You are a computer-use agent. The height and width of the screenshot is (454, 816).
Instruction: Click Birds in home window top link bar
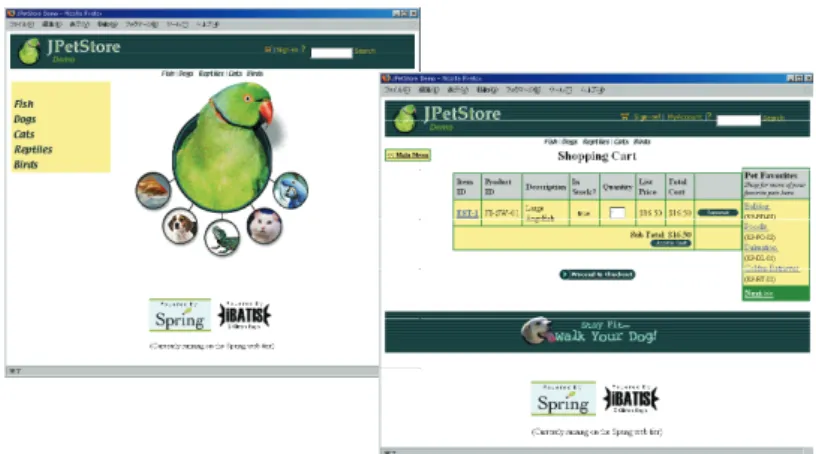[255, 73]
